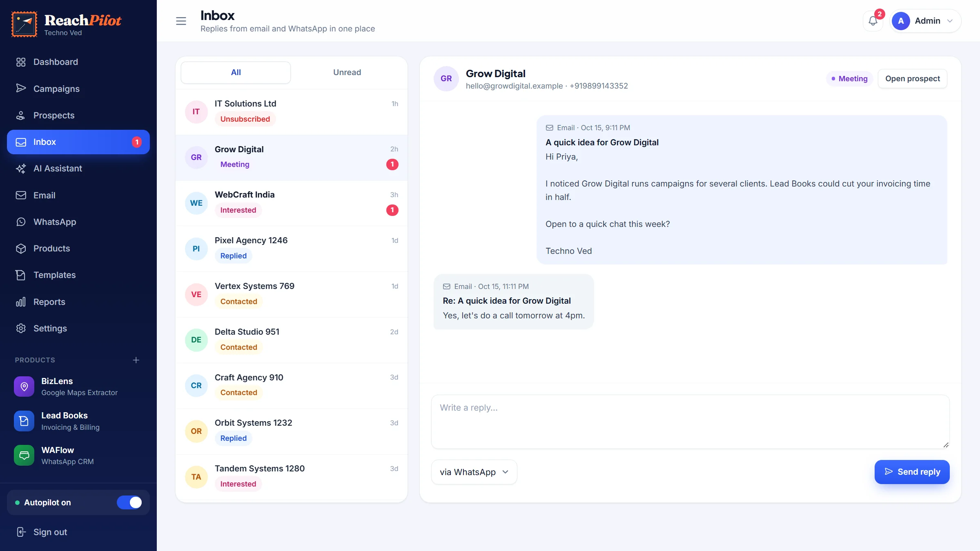
Task: Click the ReachPilot logo
Action: pyautogui.click(x=67, y=24)
